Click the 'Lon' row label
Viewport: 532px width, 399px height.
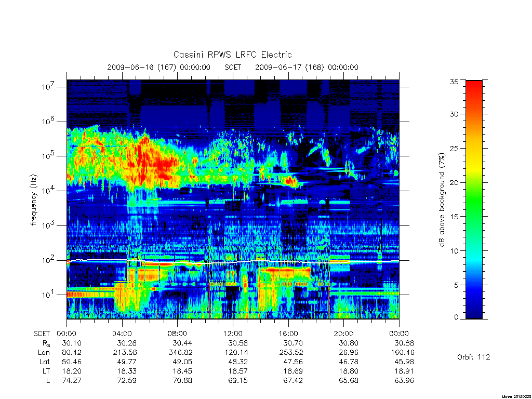[44, 353]
